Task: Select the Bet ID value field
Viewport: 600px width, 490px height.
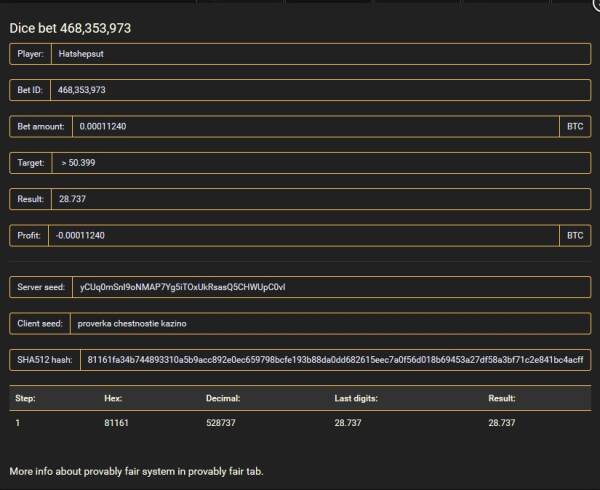Action: tap(320, 90)
